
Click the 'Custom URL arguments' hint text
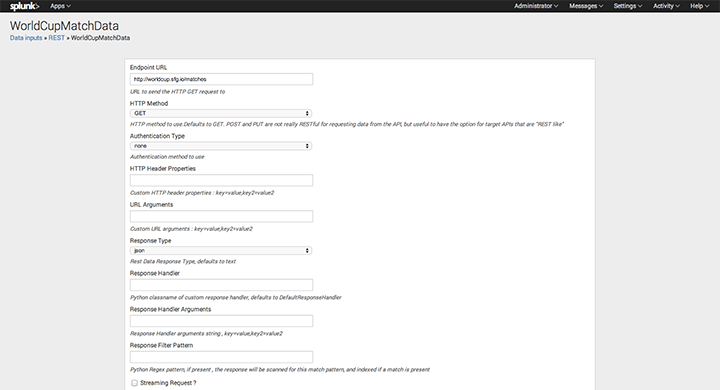coord(191,229)
